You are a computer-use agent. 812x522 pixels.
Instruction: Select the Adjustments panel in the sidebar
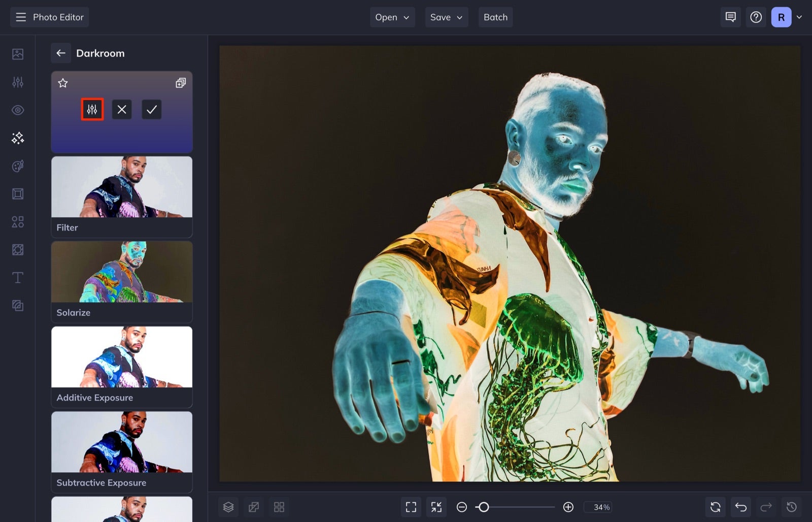[17, 82]
